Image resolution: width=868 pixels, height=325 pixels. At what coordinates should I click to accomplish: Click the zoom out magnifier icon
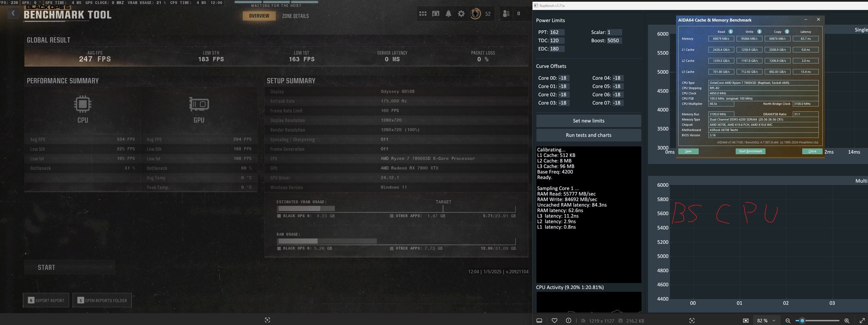[x=788, y=321]
